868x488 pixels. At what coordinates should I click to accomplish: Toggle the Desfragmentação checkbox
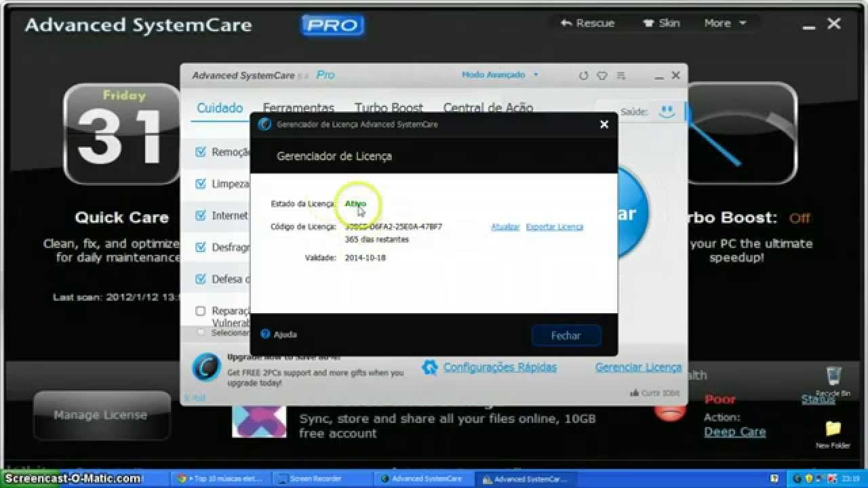click(x=201, y=247)
